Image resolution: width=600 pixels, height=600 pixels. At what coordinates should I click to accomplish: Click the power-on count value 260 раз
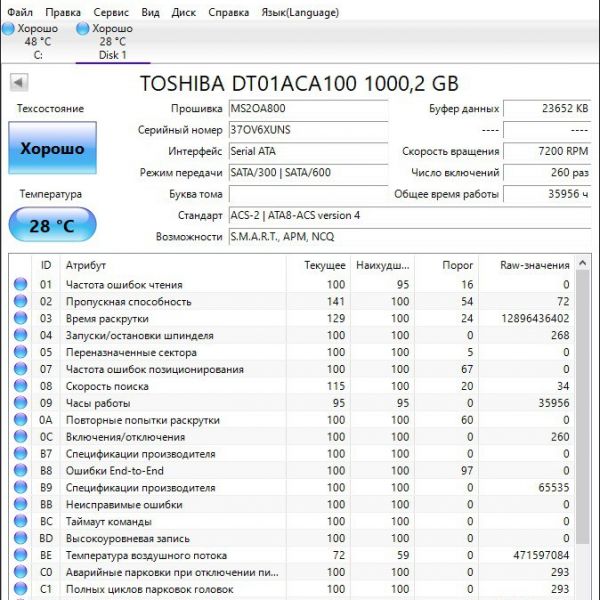click(547, 173)
